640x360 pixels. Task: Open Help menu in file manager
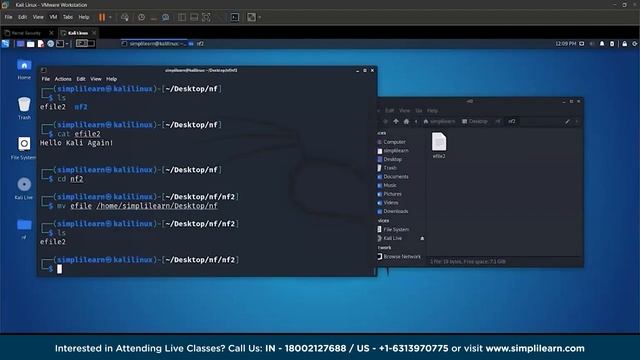(x=432, y=111)
